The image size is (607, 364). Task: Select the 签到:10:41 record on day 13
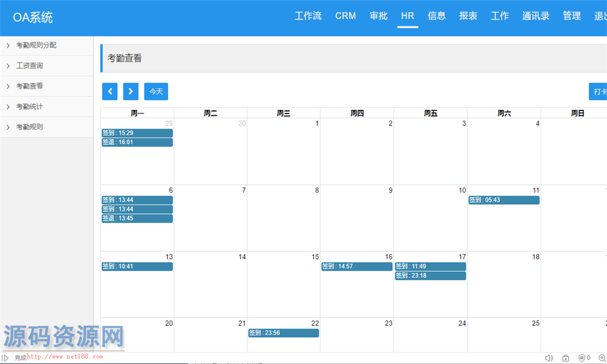137,266
